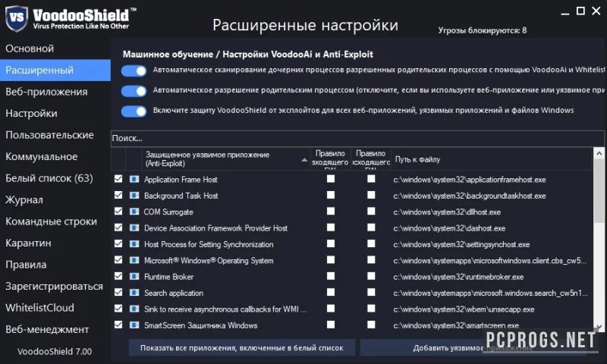
Task: Select the Расширенный section
Action: 55,70
